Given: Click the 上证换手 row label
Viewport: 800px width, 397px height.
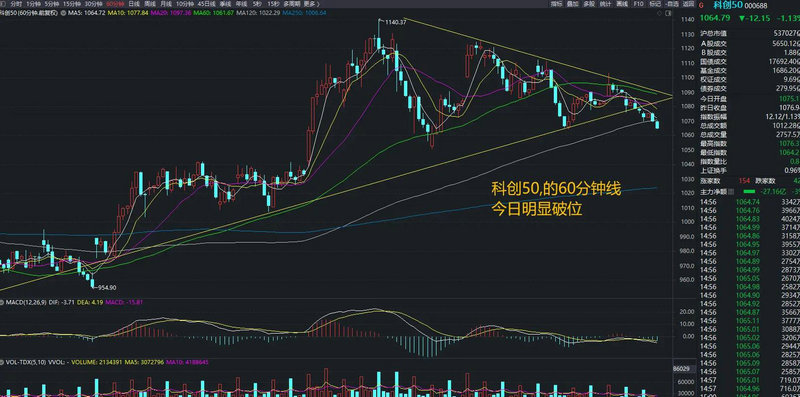Looking at the screenshot, I should [714, 170].
